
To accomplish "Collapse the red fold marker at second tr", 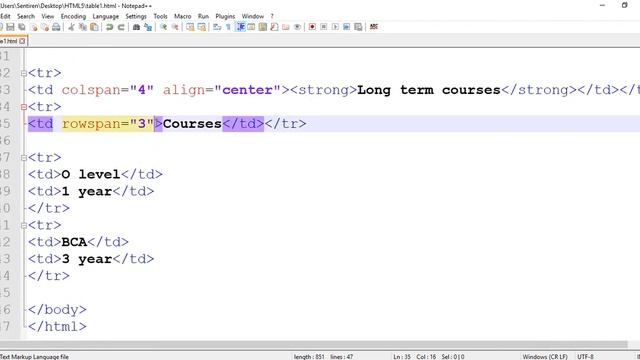I will (24, 107).
